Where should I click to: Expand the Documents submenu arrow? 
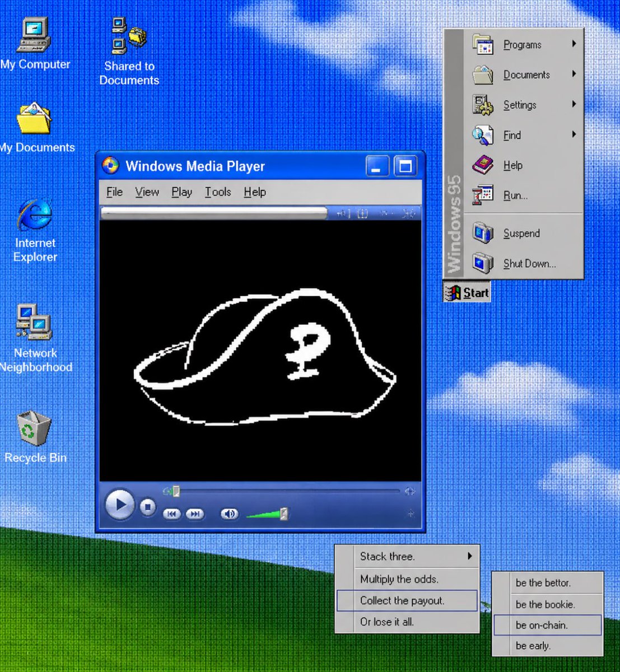574,74
